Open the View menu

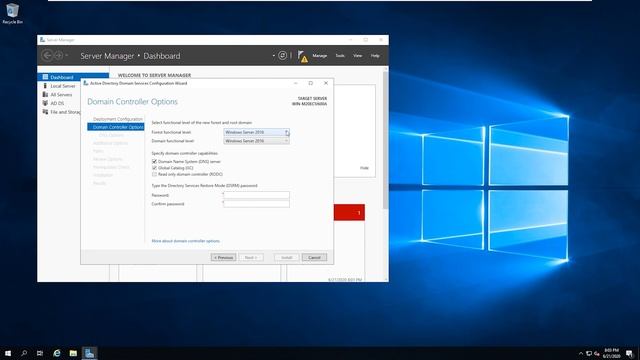[358, 56]
